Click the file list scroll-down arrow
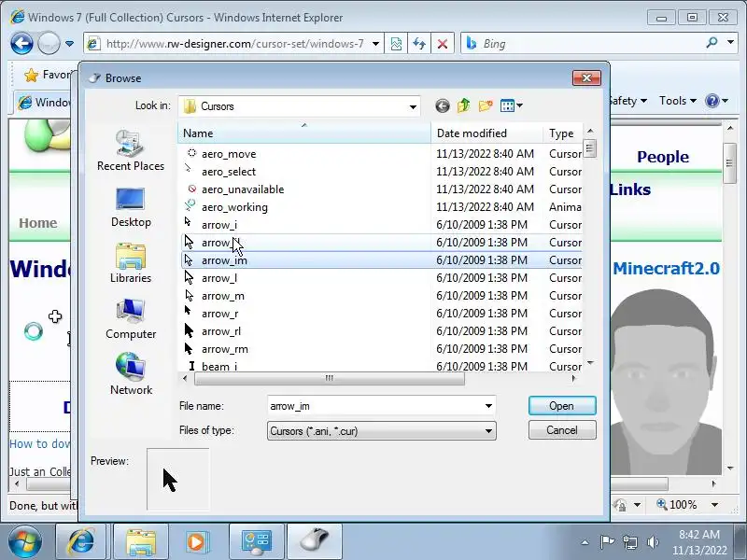Image resolution: width=747 pixels, height=560 pixels. (590, 363)
